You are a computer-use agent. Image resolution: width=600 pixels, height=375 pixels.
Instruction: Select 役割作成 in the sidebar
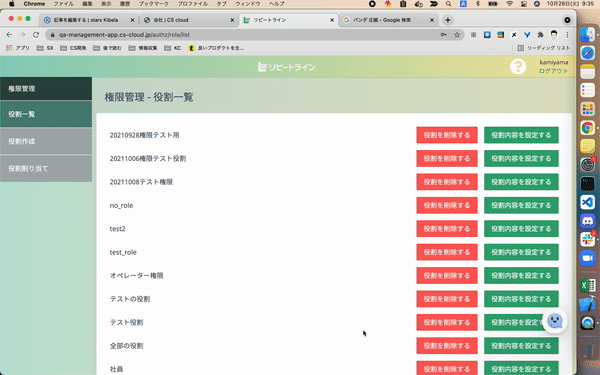46,141
